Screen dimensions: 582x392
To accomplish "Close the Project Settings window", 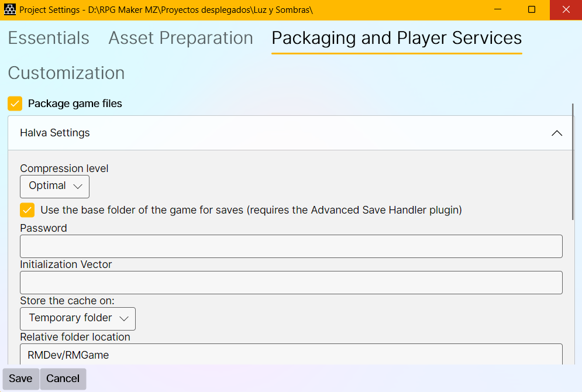I will pyautogui.click(x=566, y=10).
